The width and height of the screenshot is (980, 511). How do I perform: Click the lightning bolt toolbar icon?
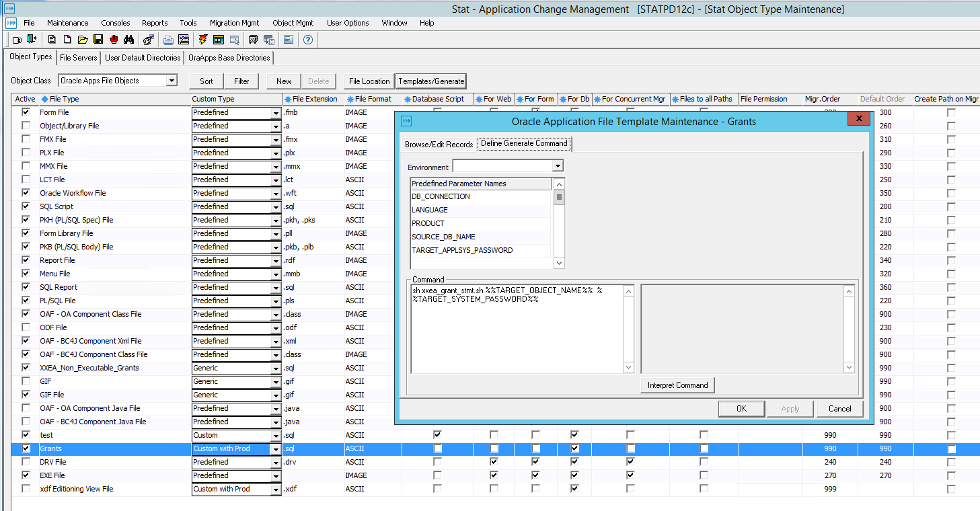pyautogui.click(x=203, y=40)
